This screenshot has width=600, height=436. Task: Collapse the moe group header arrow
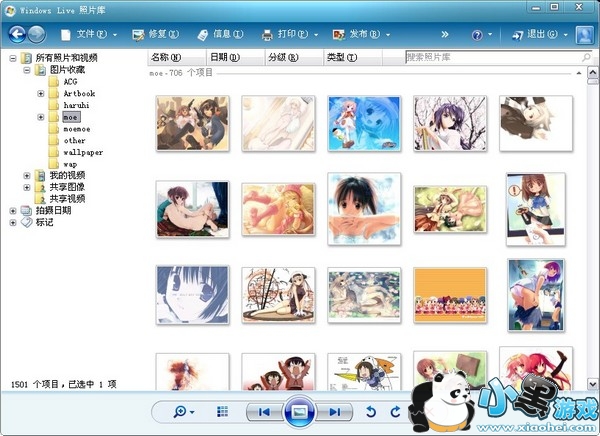tap(579, 73)
